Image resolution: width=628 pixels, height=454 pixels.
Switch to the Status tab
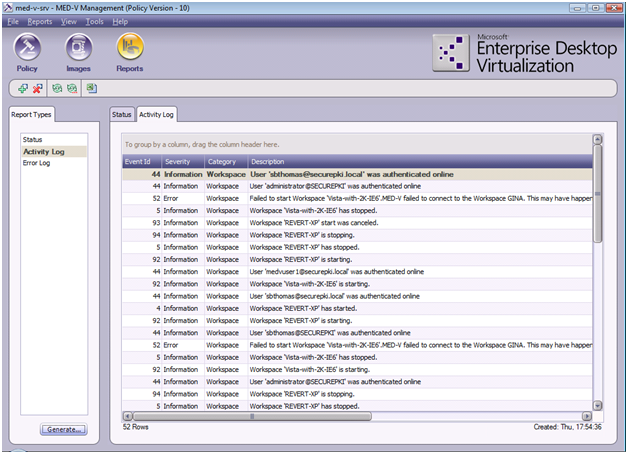pos(122,115)
